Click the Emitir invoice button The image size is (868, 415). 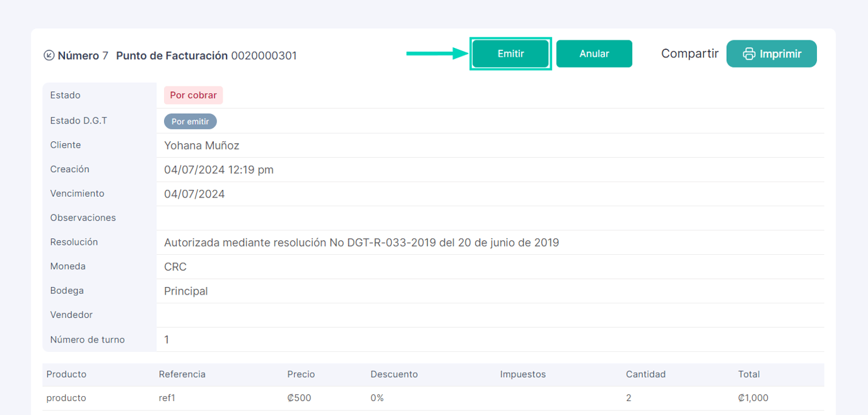click(x=510, y=54)
